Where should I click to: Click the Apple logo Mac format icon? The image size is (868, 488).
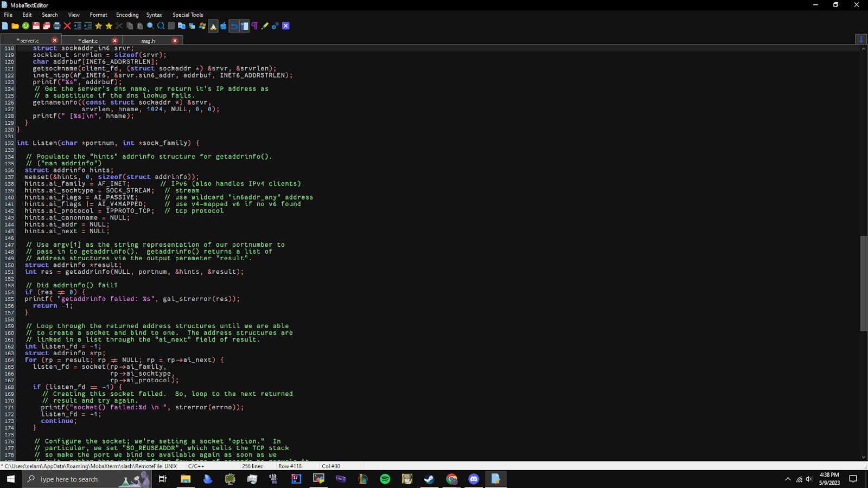click(x=224, y=26)
